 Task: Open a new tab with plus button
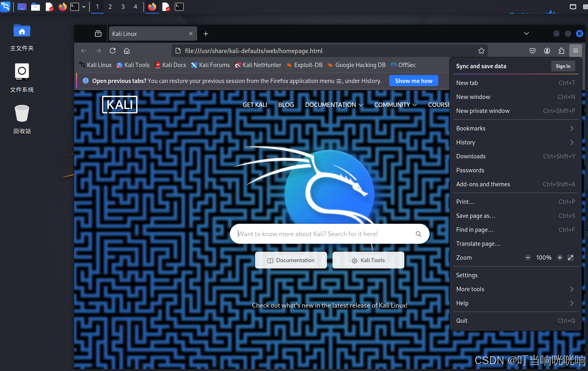pos(206,34)
